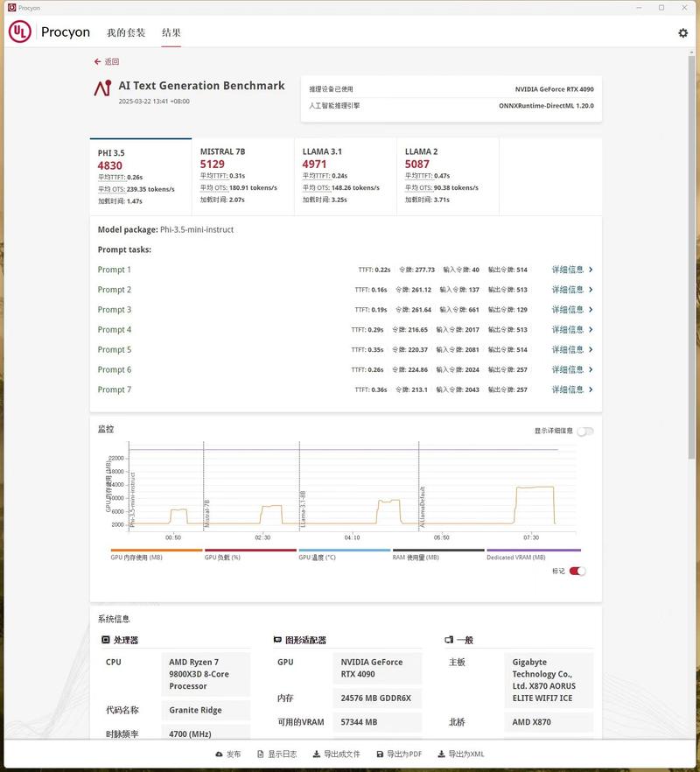Expand Prompt 6 details chevron

(x=591, y=369)
